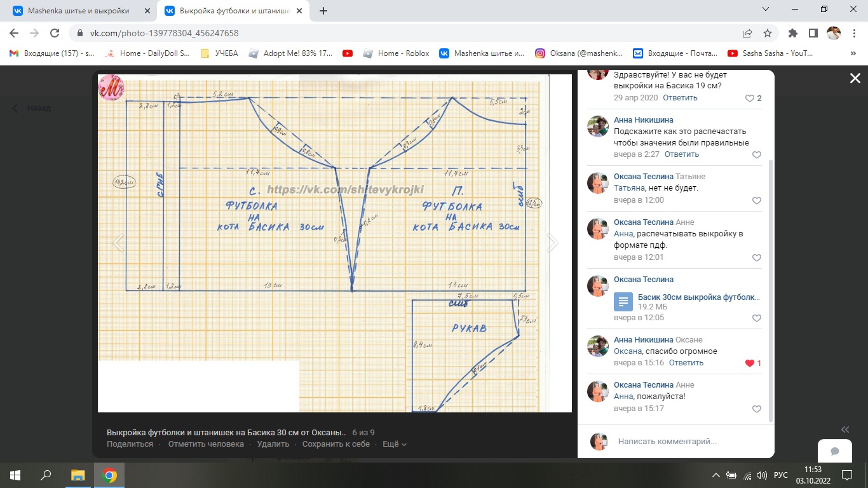
Task: Show the previous photo in album
Action: point(118,243)
